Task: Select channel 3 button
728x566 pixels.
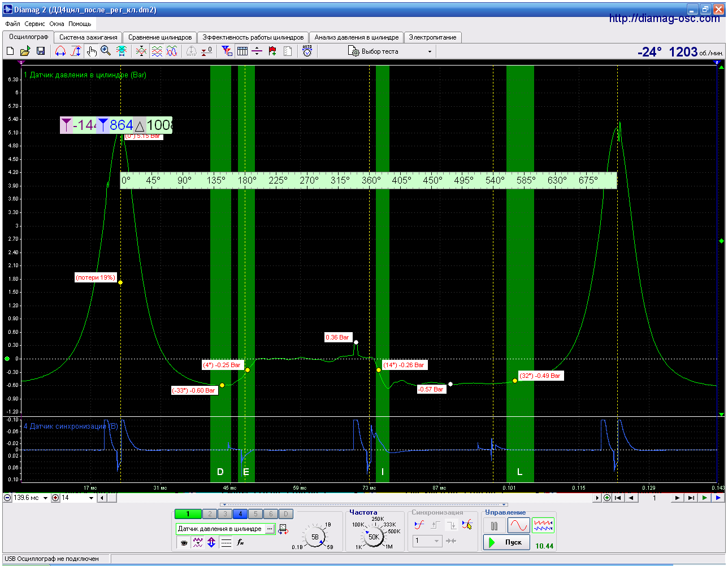Action: click(x=225, y=514)
